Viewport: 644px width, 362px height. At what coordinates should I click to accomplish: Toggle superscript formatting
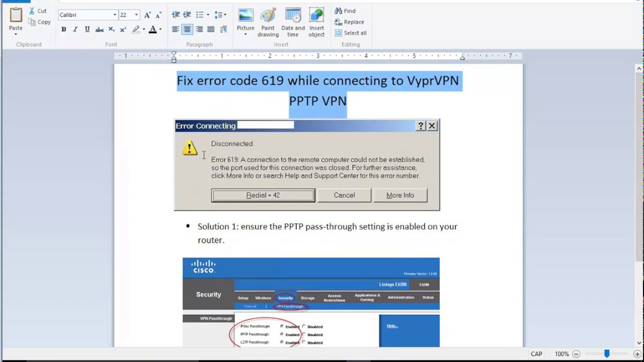pos(123,30)
